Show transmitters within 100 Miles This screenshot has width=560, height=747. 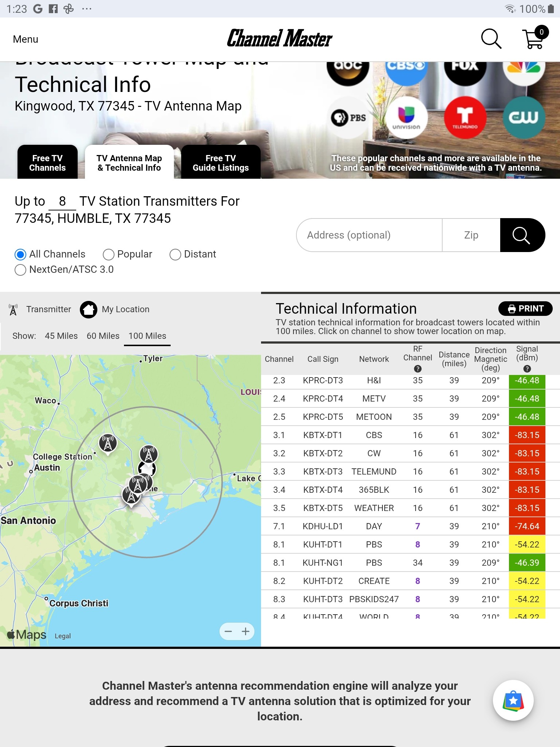(x=147, y=336)
